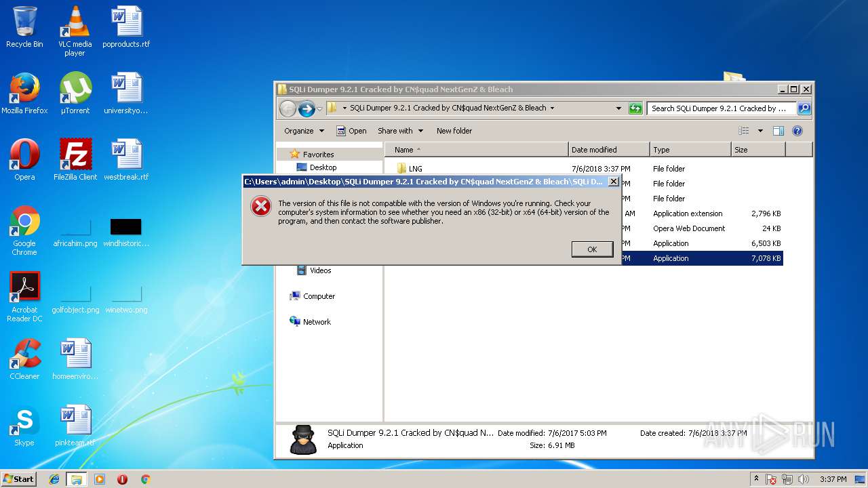Viewport: 868px width, 488px height.
Task: Select the Application 6,503 KB row
Action: [x=703, y=243]
